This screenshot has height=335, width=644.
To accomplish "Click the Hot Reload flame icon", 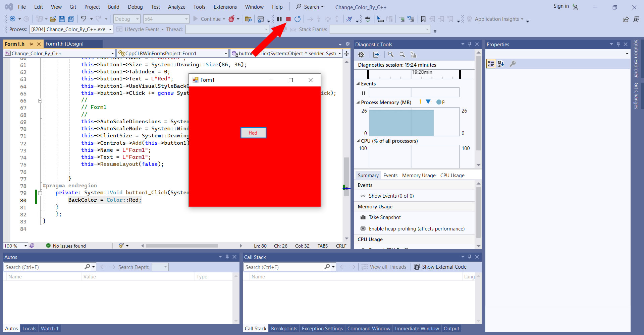I will pyautogui.click(x=231, y=19).
